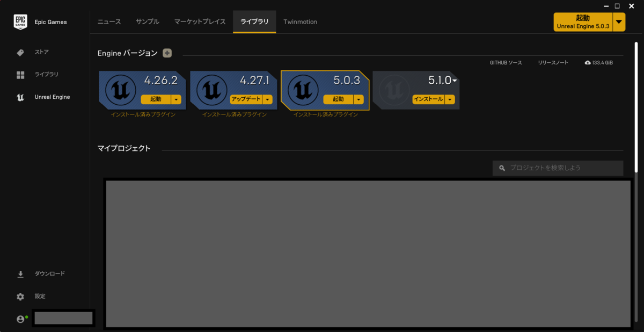The width and height of the screenshot is (644, 332).
Task: Open インストール済みプラグイン under 5.0.3
Action: 326,114
